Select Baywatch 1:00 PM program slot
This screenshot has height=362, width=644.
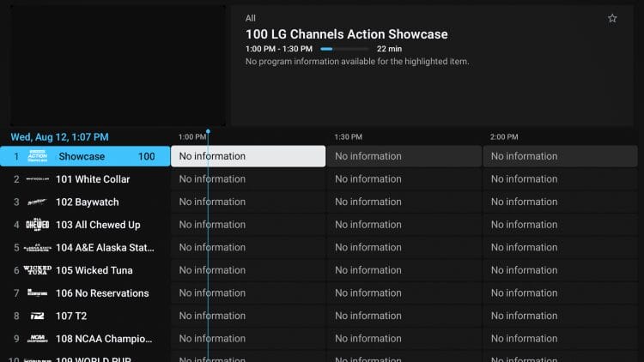click(x=248, y=202)
